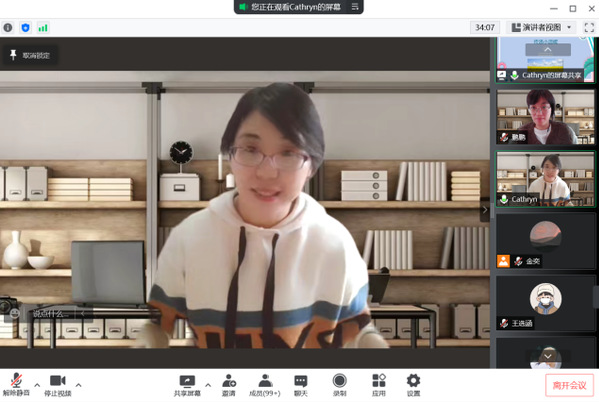Screen dimensions: 599x402
Task: Check the green network signal icon
Action: [43, 28]
